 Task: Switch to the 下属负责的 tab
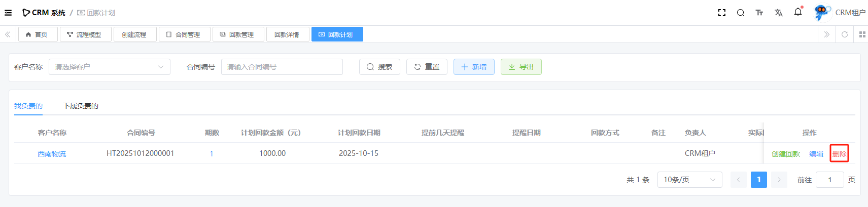[81, 106]
